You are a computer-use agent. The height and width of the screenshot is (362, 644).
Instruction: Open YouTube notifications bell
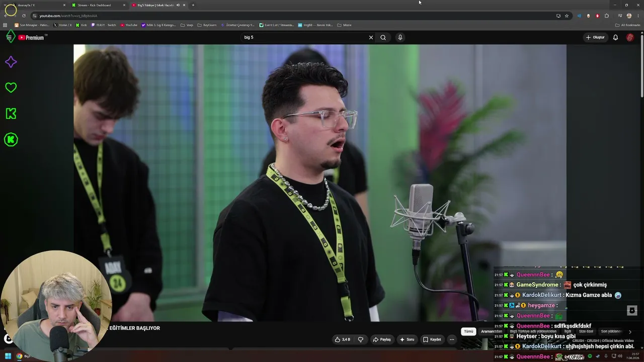[615, 37]
